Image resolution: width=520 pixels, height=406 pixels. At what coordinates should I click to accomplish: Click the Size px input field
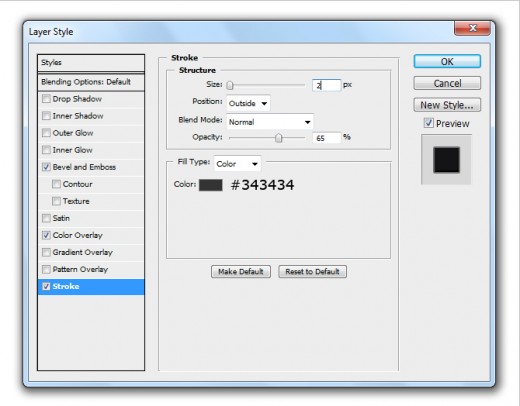coord(327,85)
